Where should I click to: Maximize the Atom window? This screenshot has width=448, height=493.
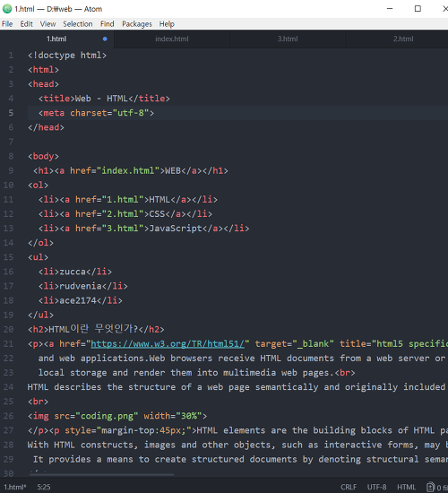click(418, 9)
